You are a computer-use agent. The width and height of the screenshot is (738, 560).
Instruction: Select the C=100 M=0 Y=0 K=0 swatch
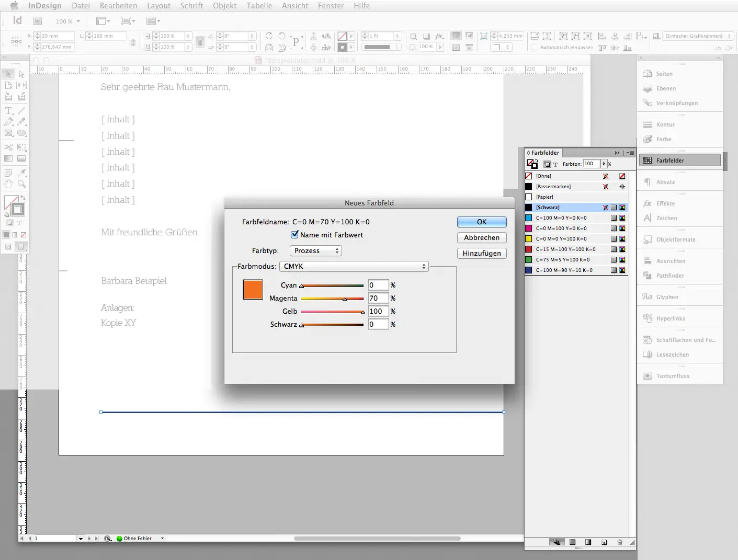click(x=561, y=218)
